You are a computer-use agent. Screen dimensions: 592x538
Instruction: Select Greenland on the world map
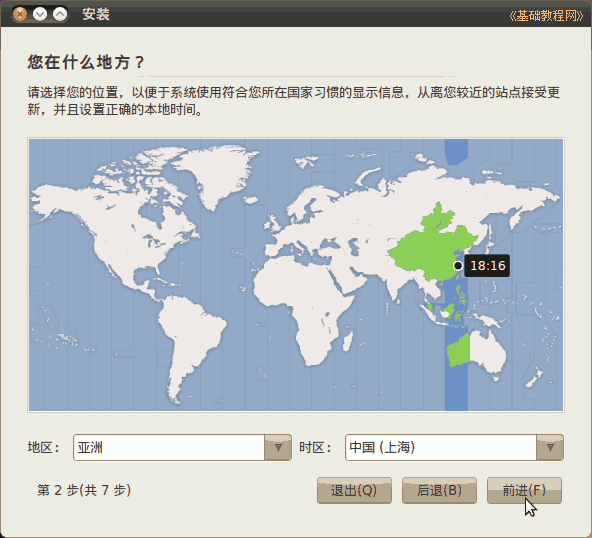[x=216, y=170]
